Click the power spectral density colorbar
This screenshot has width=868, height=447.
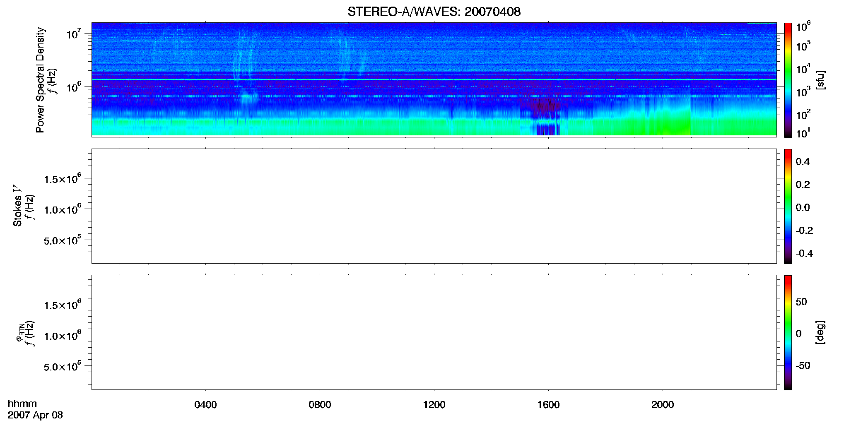(x=788, y=80)
